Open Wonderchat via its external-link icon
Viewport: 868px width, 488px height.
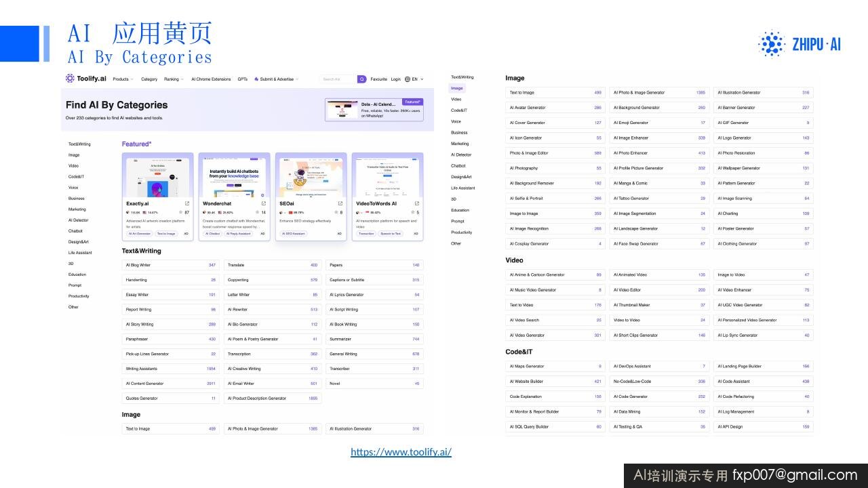pyautogui.click(x=264, y=203)
